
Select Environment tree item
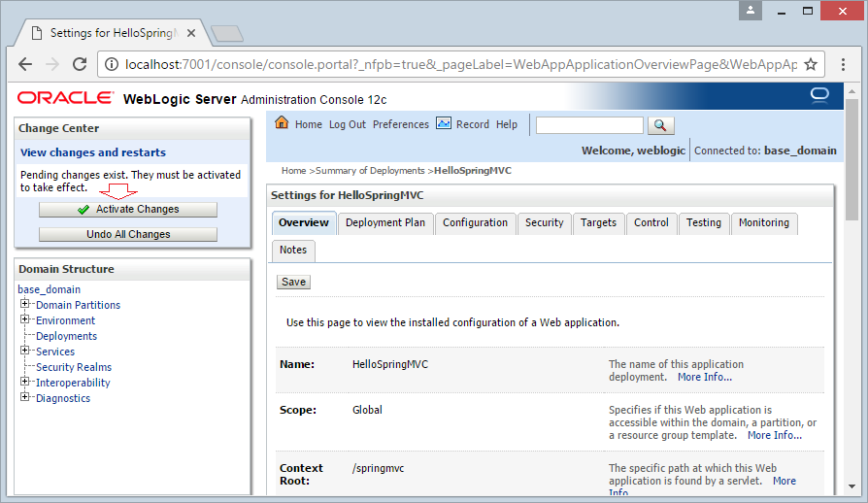click(65, 320)
